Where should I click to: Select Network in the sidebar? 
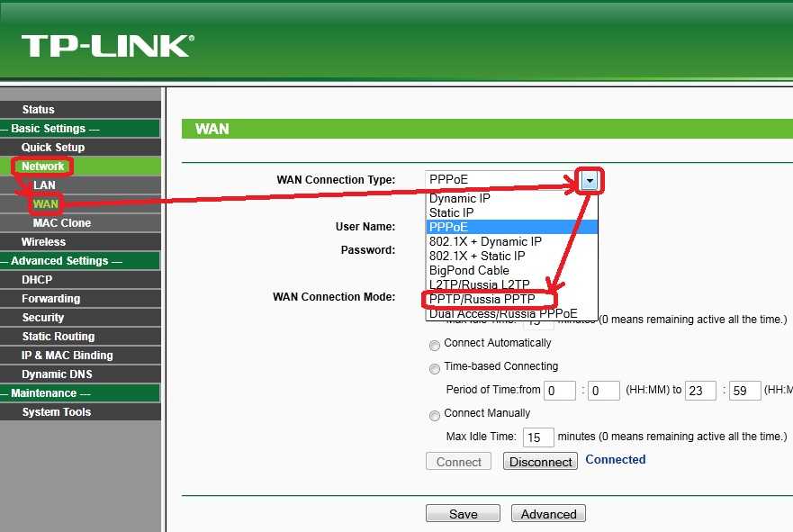tap(43, 166)
